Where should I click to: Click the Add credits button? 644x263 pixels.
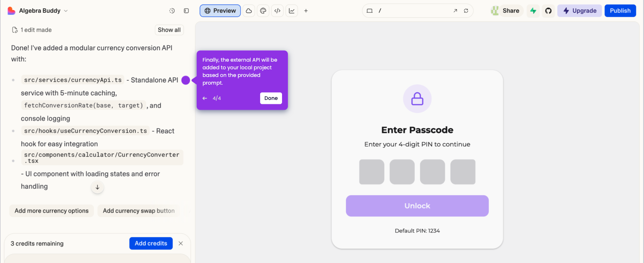(x=151, y=243)
